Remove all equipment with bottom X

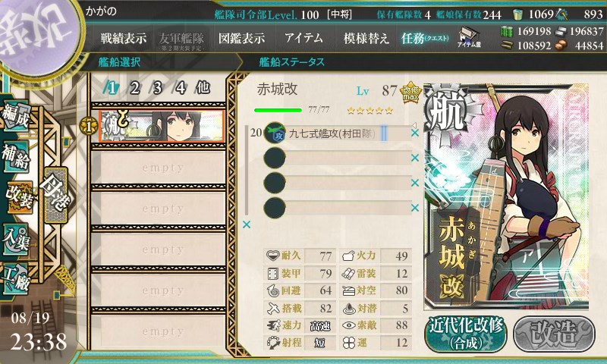(246, 224)
